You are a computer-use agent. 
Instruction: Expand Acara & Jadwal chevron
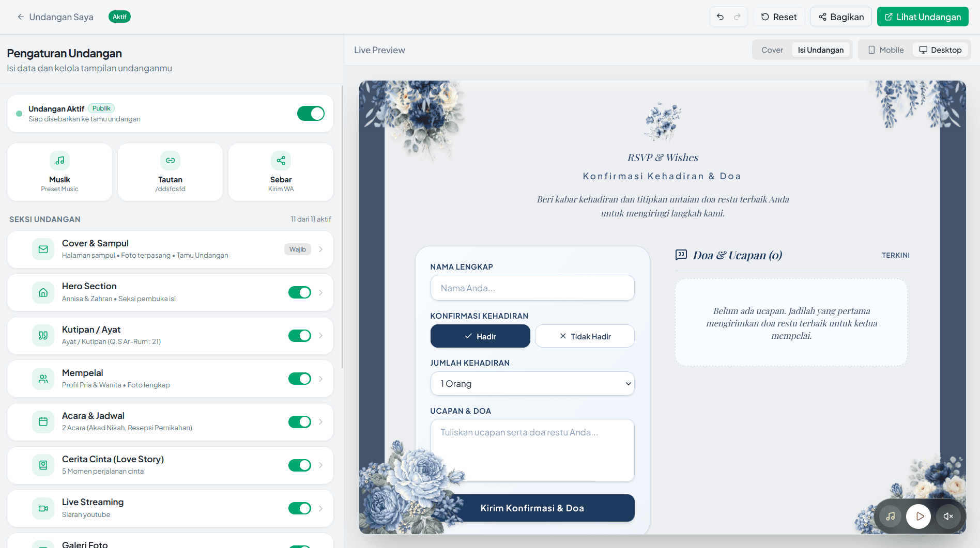pyautogui.click(x=321, y=422)
